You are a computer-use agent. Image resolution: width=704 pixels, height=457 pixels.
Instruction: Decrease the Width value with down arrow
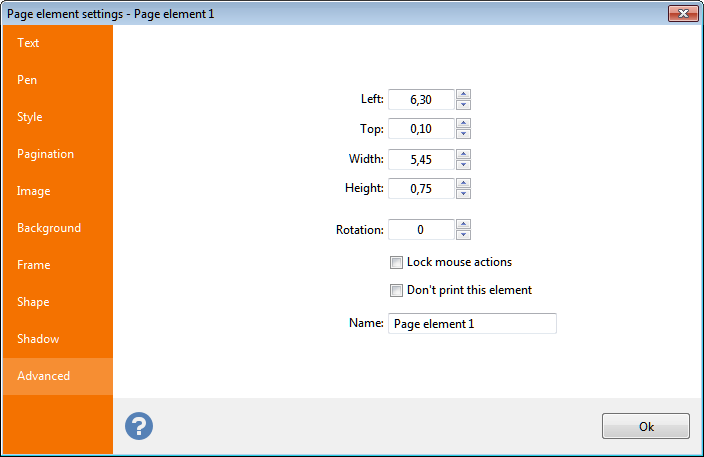[x=463, y=165]
